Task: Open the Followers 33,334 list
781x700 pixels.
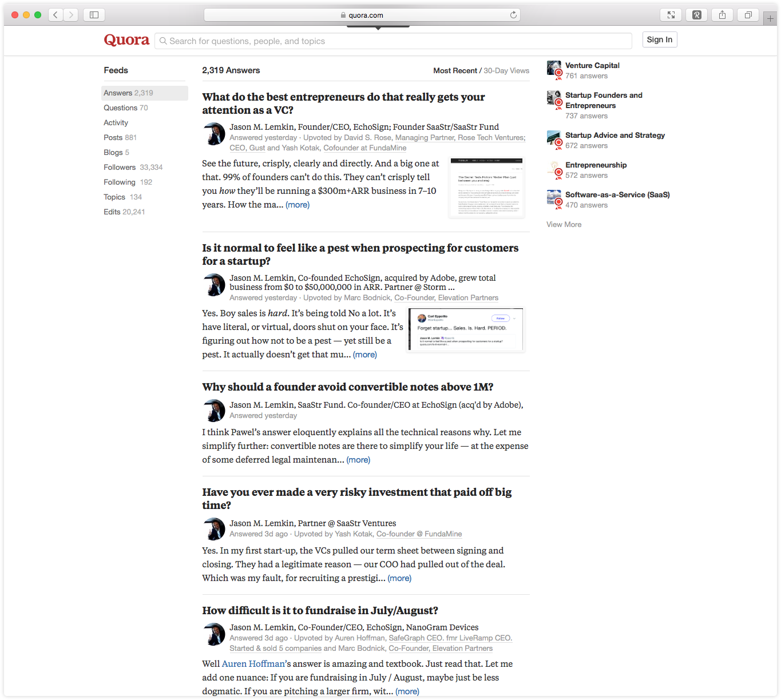Action: point(133,168)
